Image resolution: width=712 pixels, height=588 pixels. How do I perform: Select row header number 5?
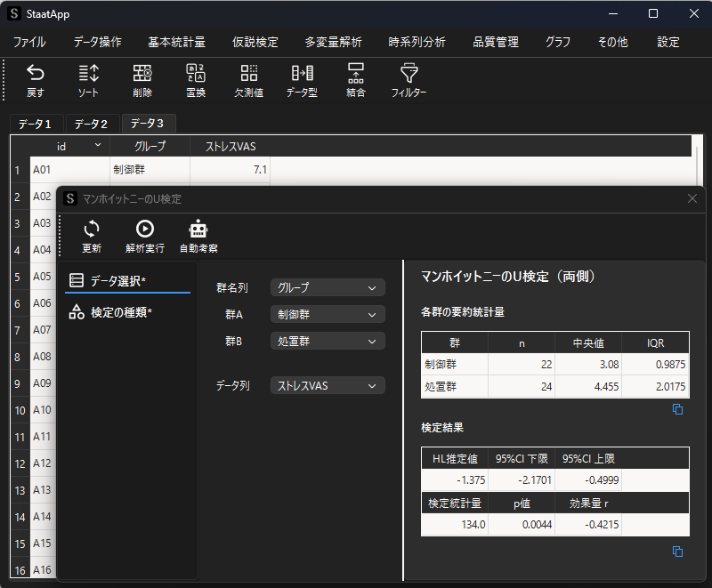(x=20, y=277)
